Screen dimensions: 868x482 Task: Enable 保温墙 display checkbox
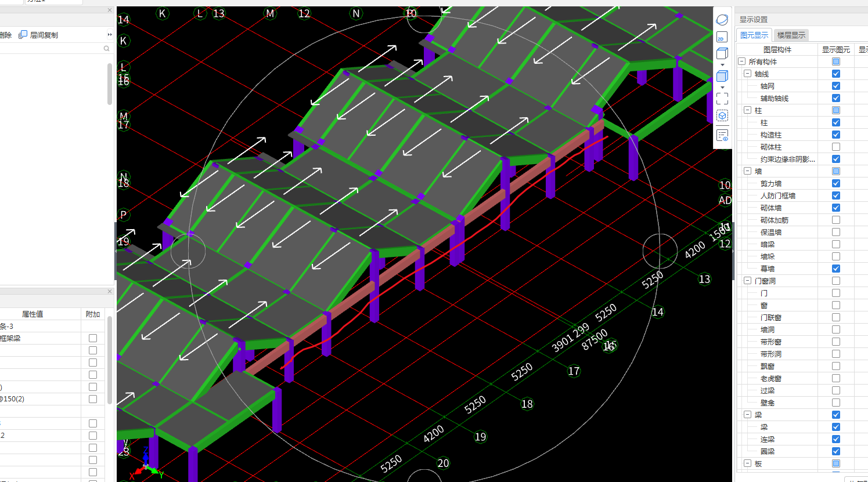click(x=836, y=232)
